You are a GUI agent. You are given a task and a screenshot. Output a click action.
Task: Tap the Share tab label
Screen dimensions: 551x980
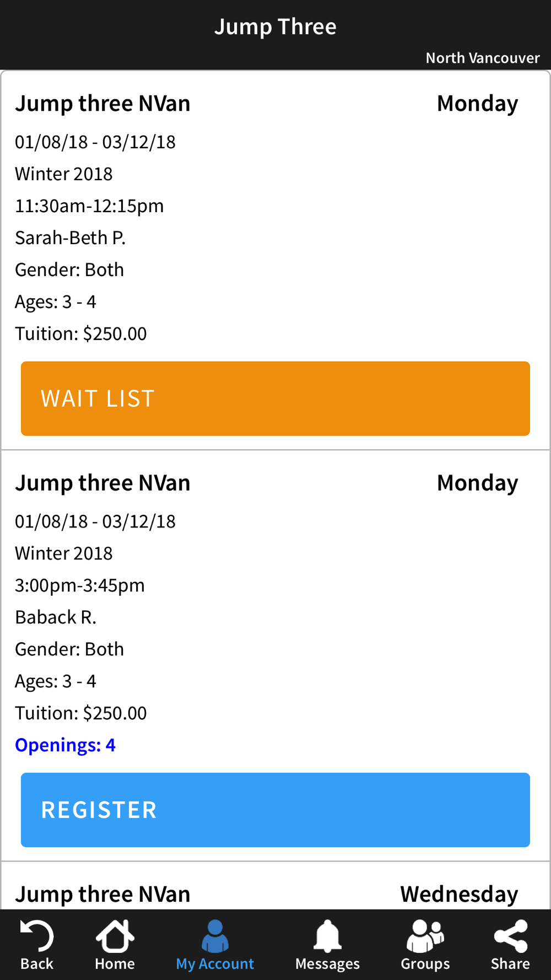tap(511, 963)
